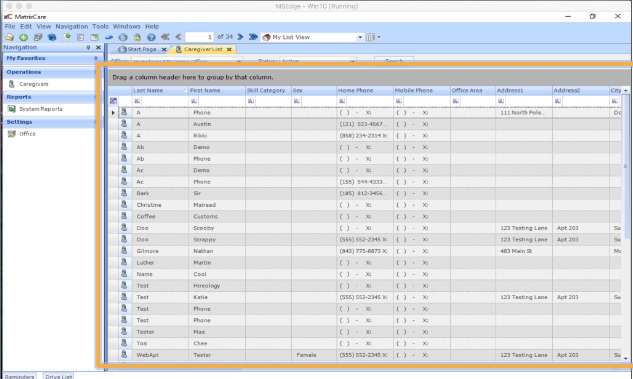Click the Female cell in WebApi row
This screenshot has height=379, width=633.
tap(314, 355)
